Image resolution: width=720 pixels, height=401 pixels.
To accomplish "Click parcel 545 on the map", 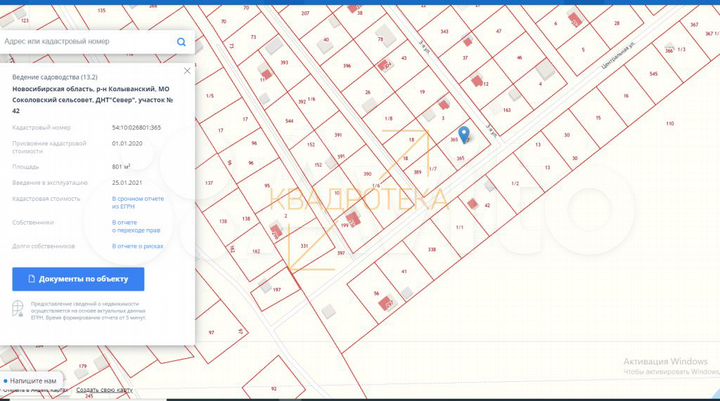I will 653,74.
